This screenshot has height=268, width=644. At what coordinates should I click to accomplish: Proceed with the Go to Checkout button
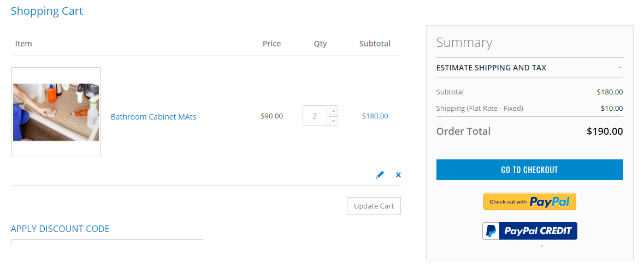530,170
